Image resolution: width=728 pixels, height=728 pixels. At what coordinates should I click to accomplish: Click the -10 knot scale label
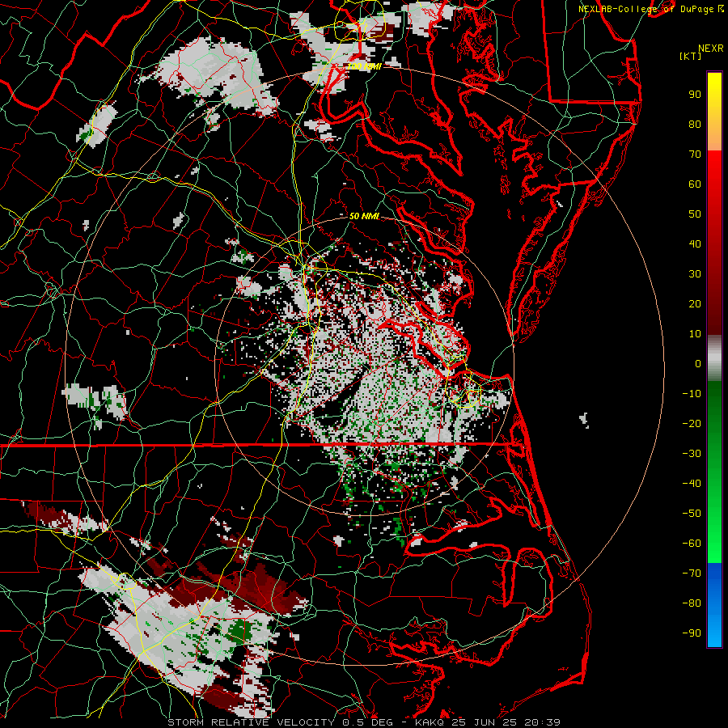coord(692,394)
